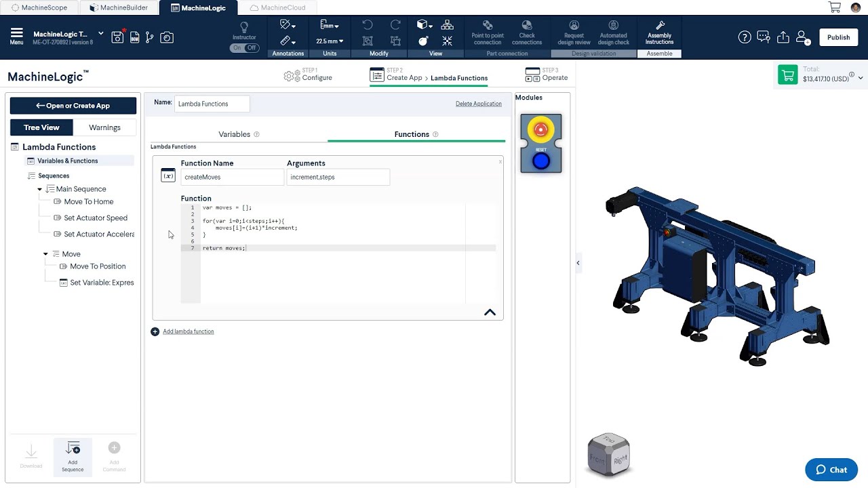The image size is (868, 488).
Task: Open the help question mark icon
Action: (745, 37)
